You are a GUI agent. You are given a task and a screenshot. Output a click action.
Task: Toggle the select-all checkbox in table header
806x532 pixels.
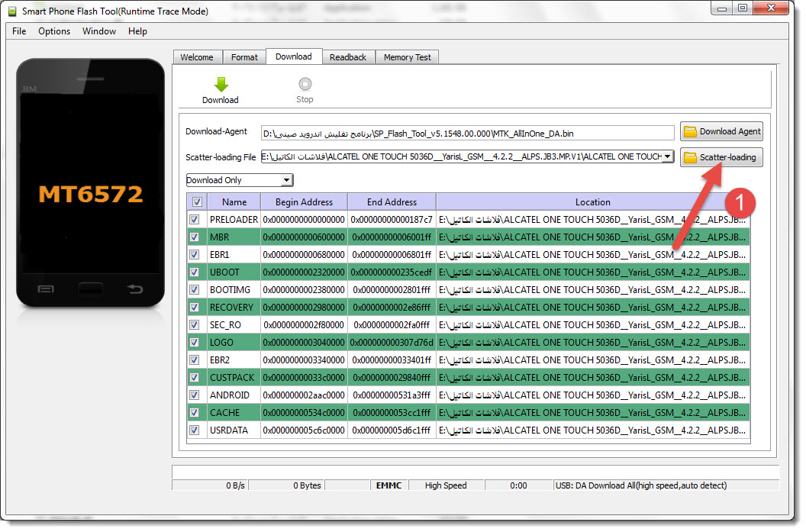[x=197, y=202]
